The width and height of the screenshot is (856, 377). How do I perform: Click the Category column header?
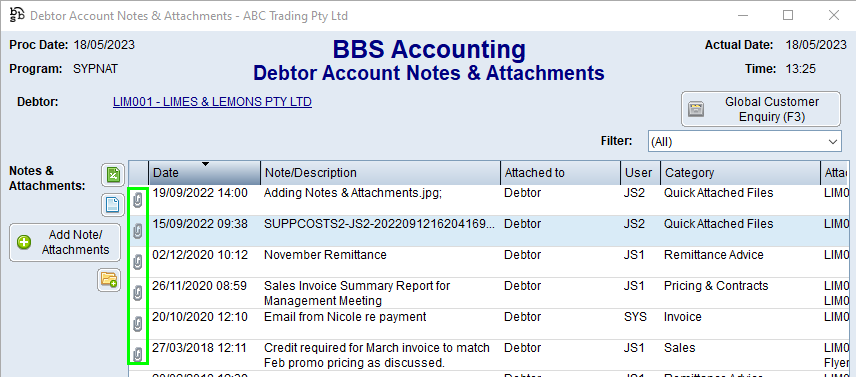tap(740, 173)
